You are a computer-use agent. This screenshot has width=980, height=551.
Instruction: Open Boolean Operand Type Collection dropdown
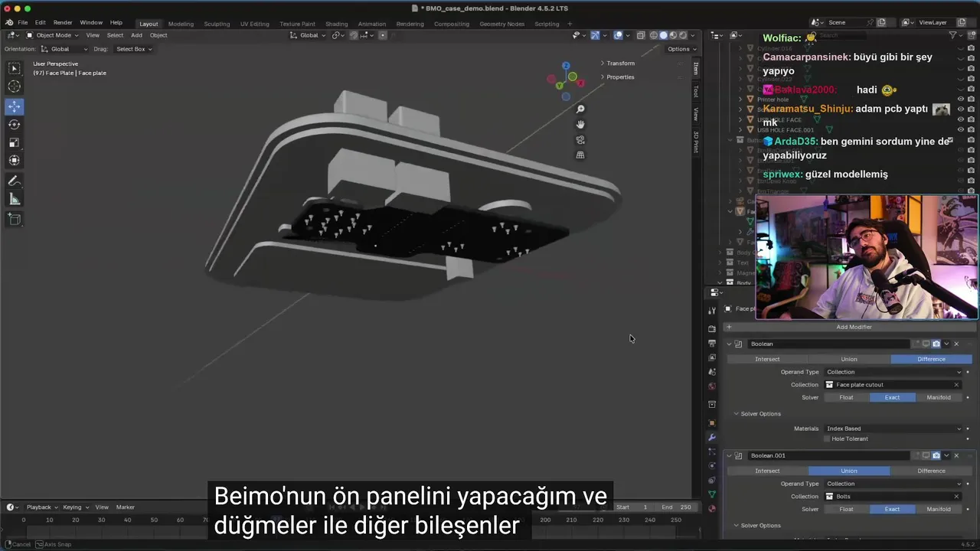tap(893, 372)
